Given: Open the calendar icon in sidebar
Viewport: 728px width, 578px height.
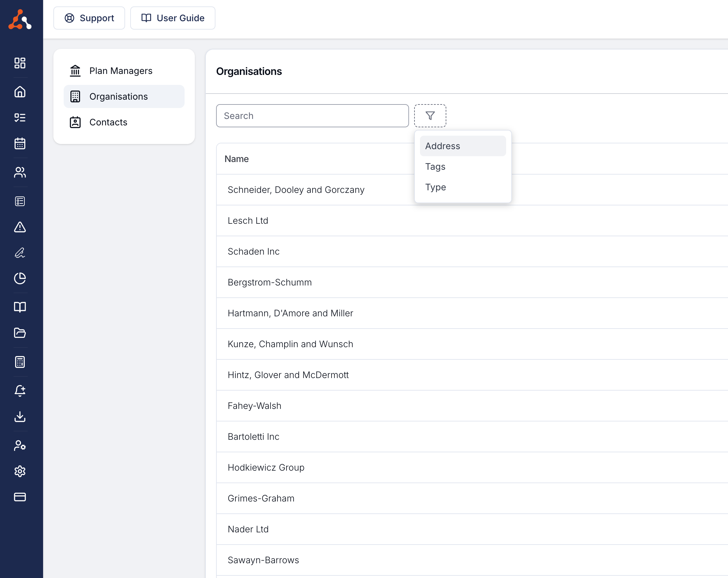Looking at the screenshot, I should click(x=20, y=143).
